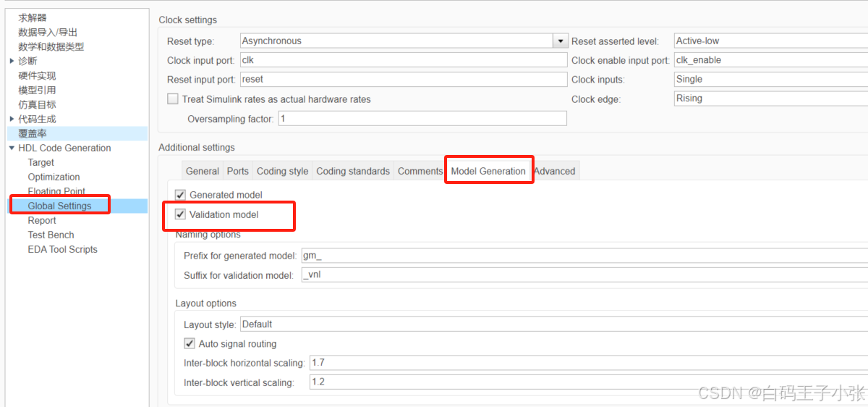Open Reset asserted level combo box
Screen dimensions: 868x407
pos(771,41)
